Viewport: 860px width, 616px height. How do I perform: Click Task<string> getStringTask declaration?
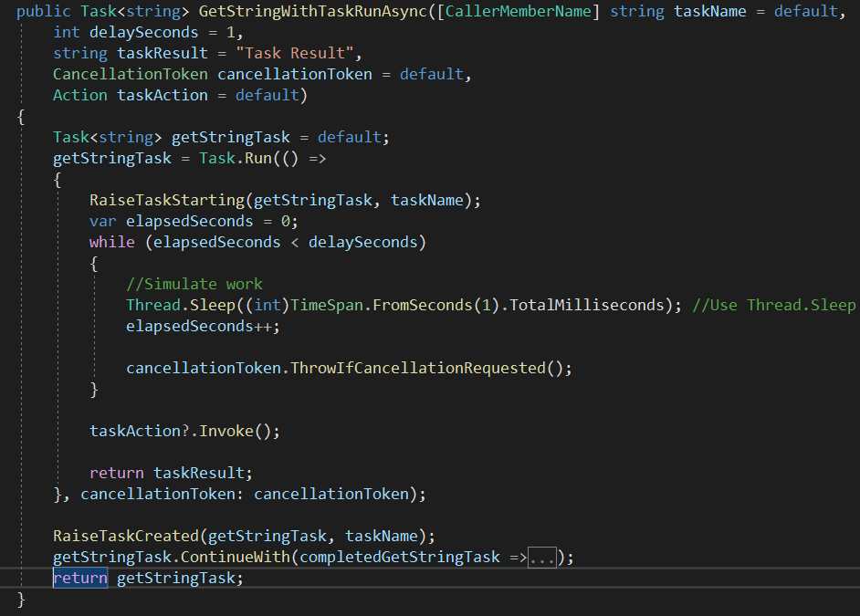(x=221, y=137)
